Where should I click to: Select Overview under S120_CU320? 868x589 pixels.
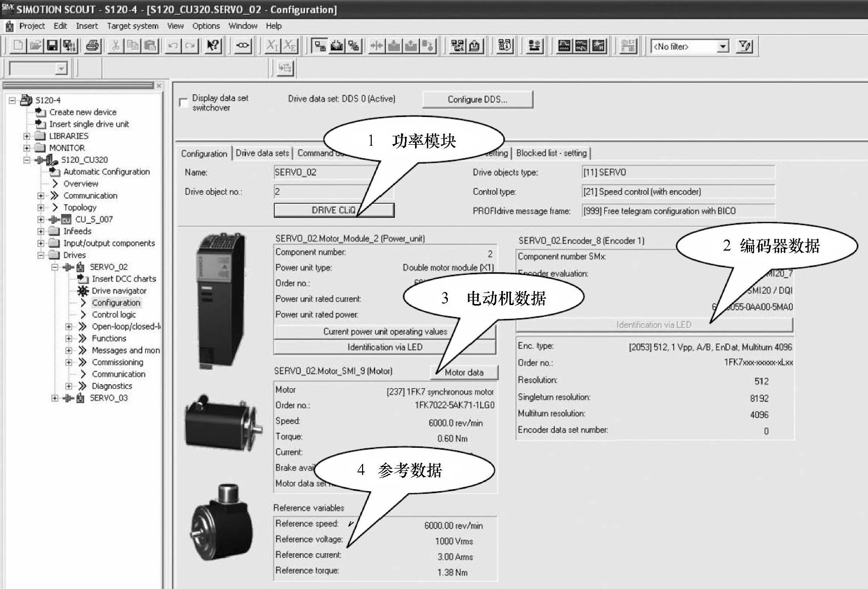coord(81,184)
